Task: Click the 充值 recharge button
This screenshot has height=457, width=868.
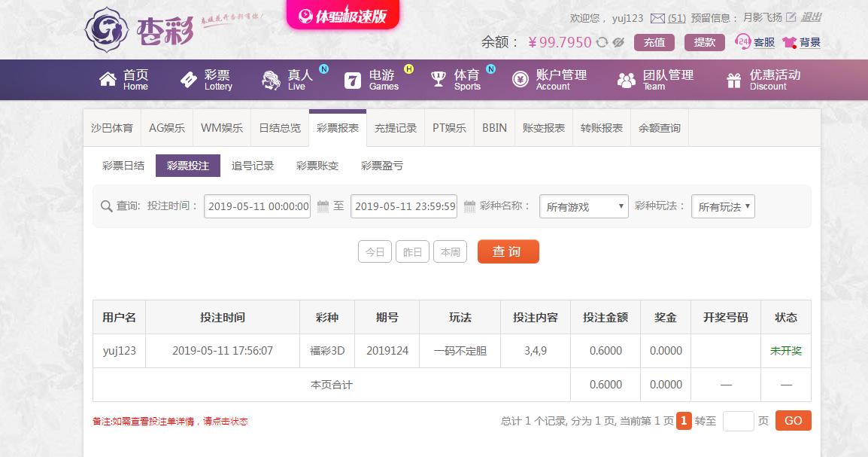Action: [x=654, y=42]
